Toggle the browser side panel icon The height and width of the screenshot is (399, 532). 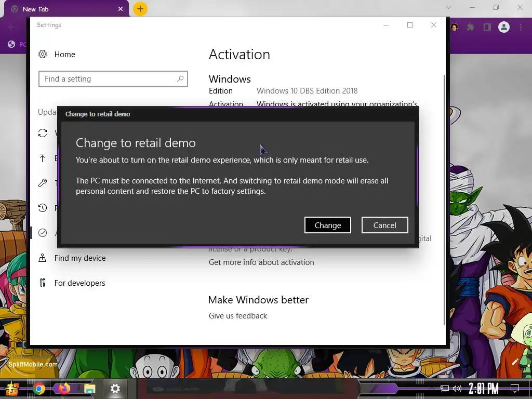click(487, 27)
